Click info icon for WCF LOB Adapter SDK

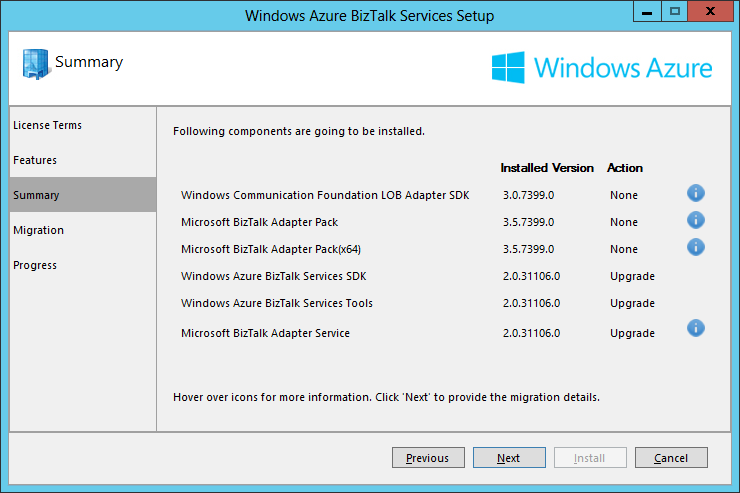[x=696, y=193]
